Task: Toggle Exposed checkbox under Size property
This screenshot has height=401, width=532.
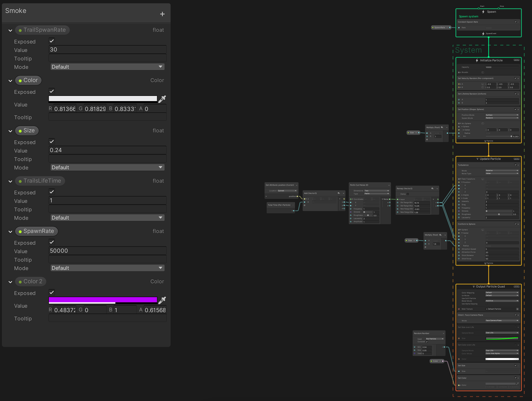Action: tap(52, 142)
